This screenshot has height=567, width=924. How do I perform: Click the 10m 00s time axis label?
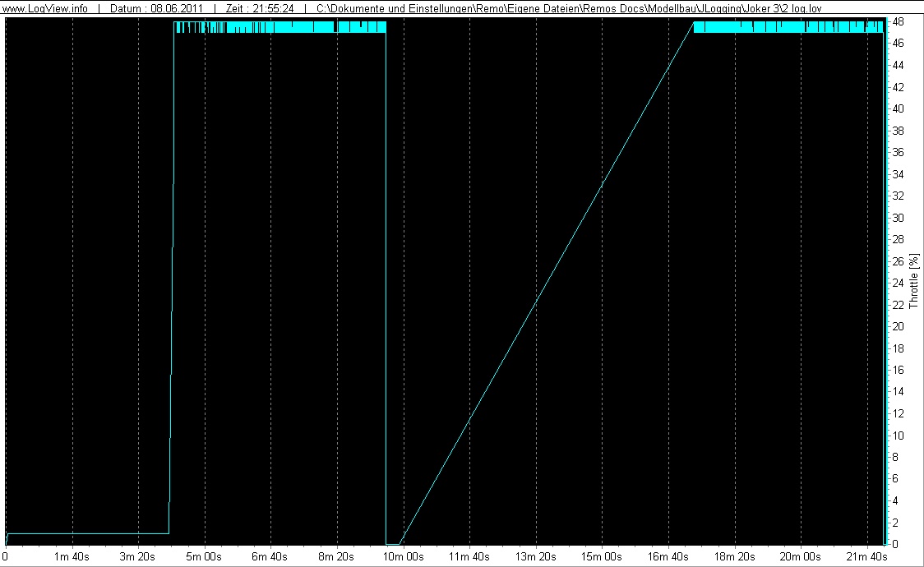click(x=403, y=556)
